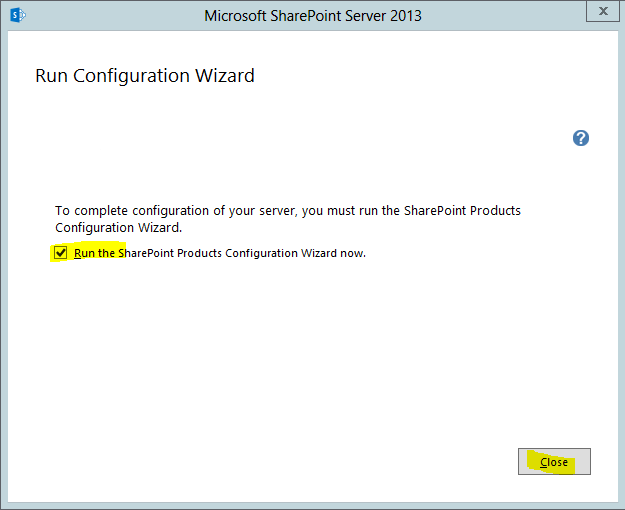Finish setup by clicking highlighted Close button
The image size is (625, 510).
(554, 461)
